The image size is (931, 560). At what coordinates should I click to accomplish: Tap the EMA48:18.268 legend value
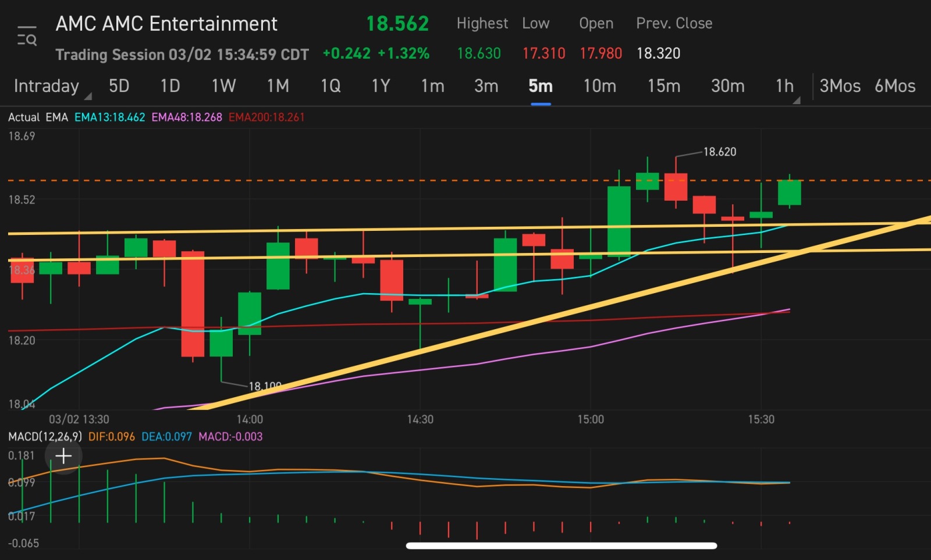pos(187,117)
